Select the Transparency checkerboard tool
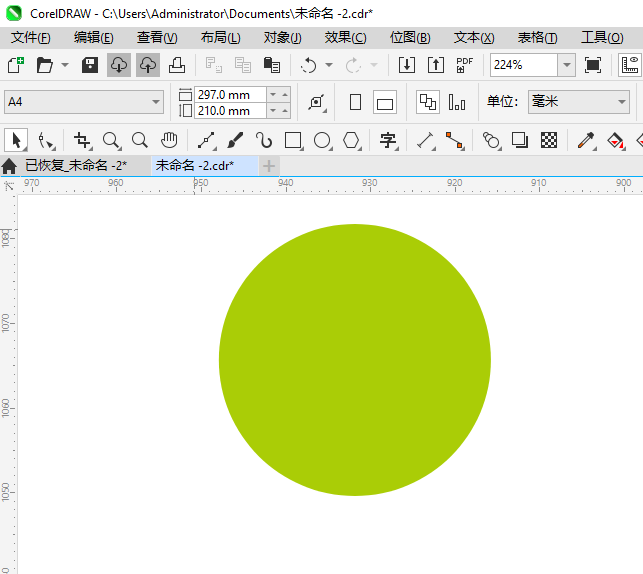Screen dimensions: 643x574 (x=549, y=141)
